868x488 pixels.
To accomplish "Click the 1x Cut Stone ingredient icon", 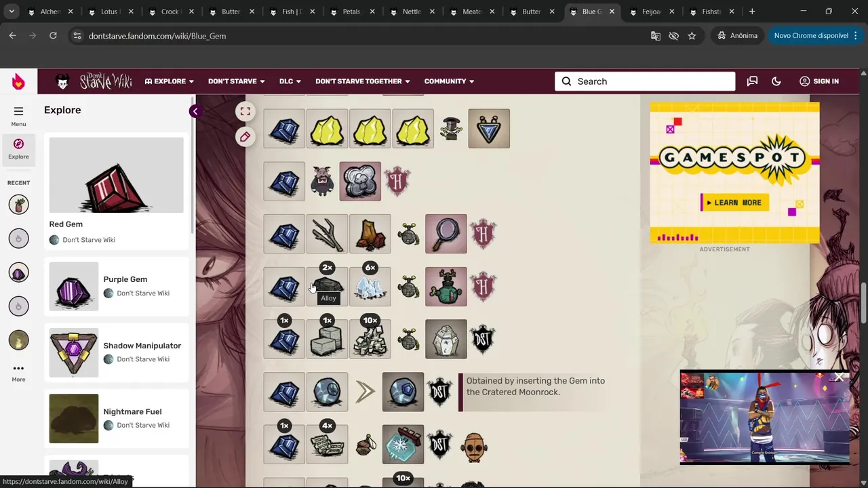I will coord(328,339).
